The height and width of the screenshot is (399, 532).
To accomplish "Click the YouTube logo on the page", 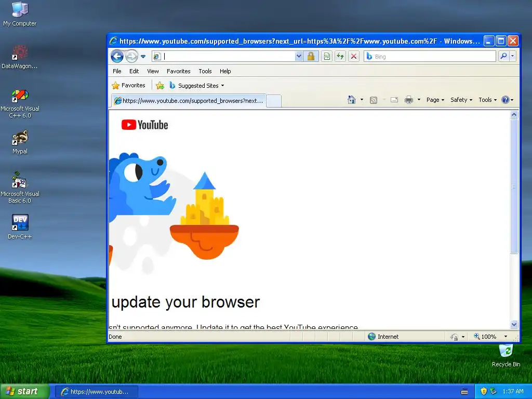I will point(145,125).
